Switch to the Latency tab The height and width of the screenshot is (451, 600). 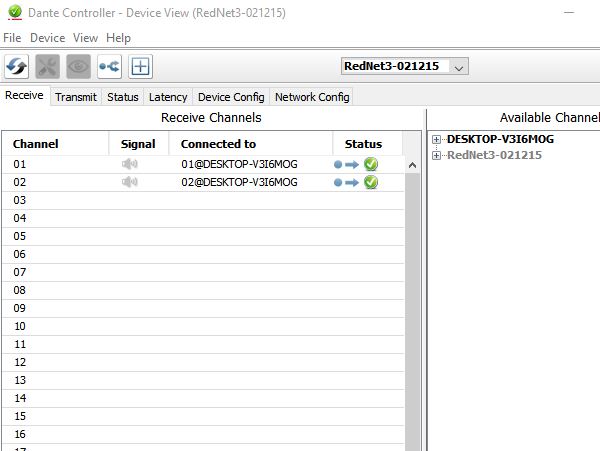168,97
